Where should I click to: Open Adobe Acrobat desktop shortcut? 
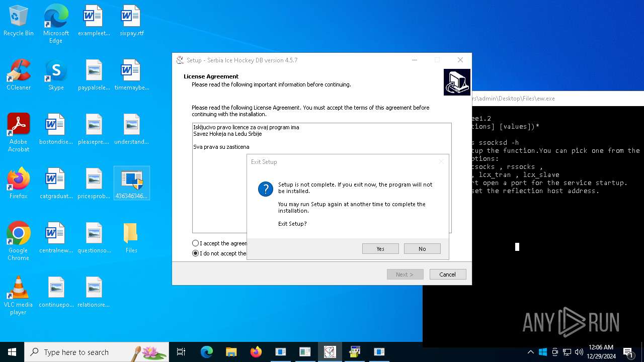(19, 132)
